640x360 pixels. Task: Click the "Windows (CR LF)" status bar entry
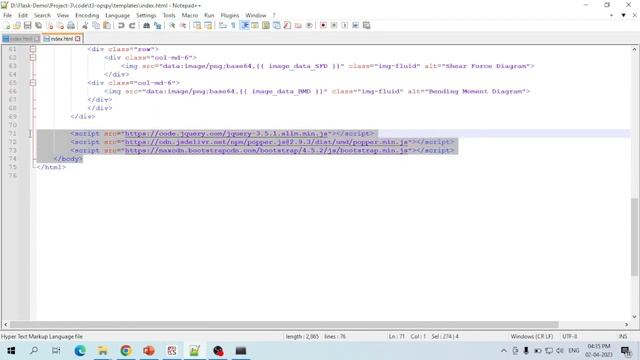click(x=531, y=336)
